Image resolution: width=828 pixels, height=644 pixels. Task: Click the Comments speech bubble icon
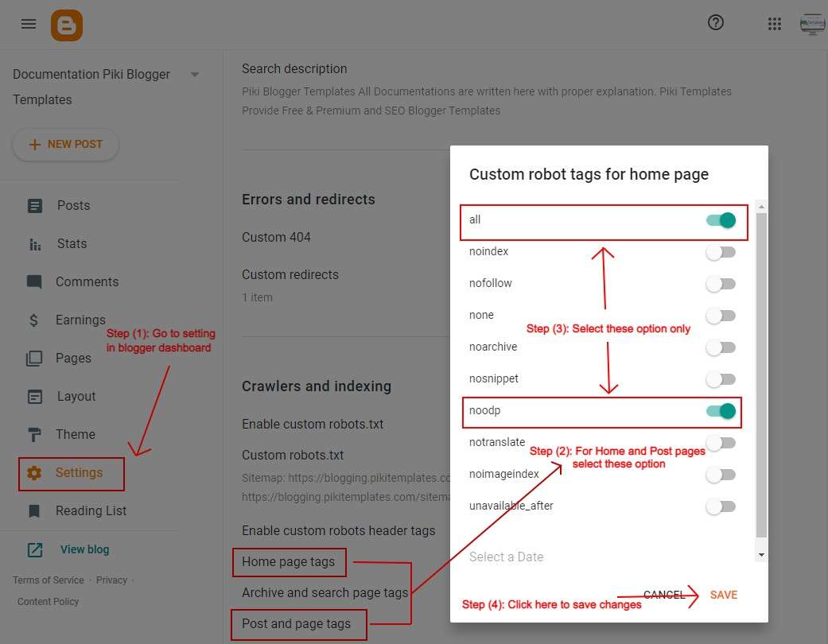34,282
